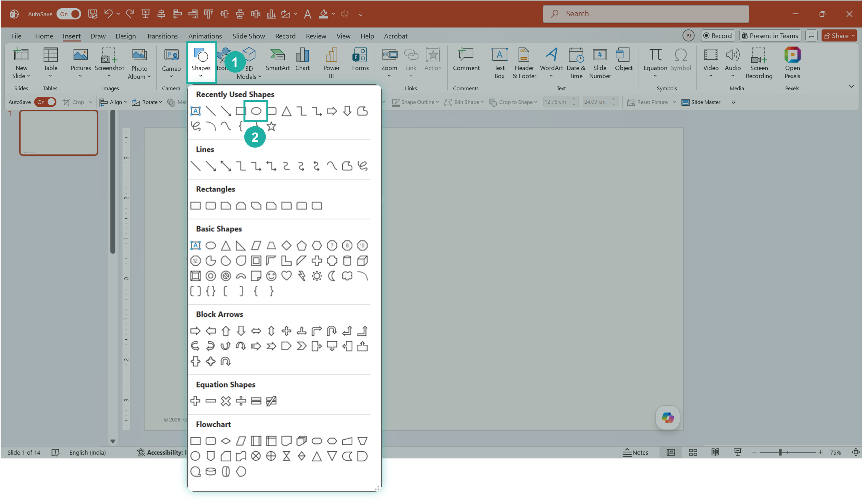This screenshot has width=862, height=504.
Task: Select the Flowchart Decision diamond
Action: click(x=226, y=441)
